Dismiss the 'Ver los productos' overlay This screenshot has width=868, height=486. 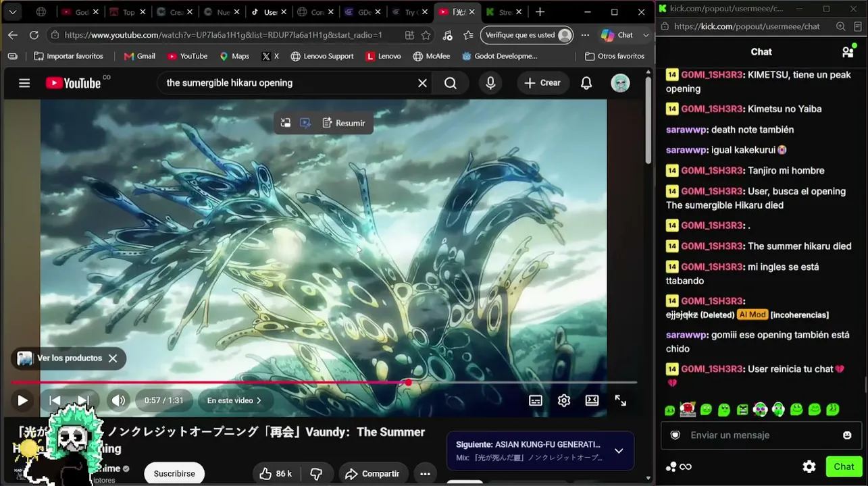113,358
